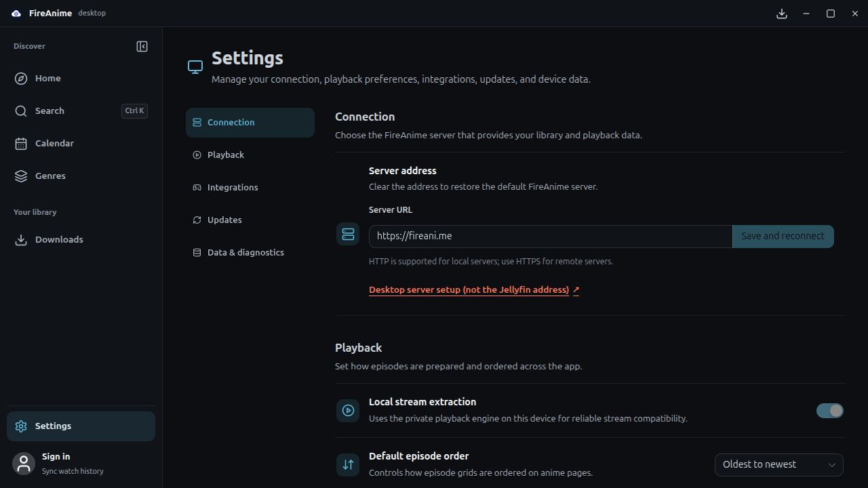Open the Oldest to newest dropdown
The width and height of the screenshot is (868, 488).
(779, 464)
